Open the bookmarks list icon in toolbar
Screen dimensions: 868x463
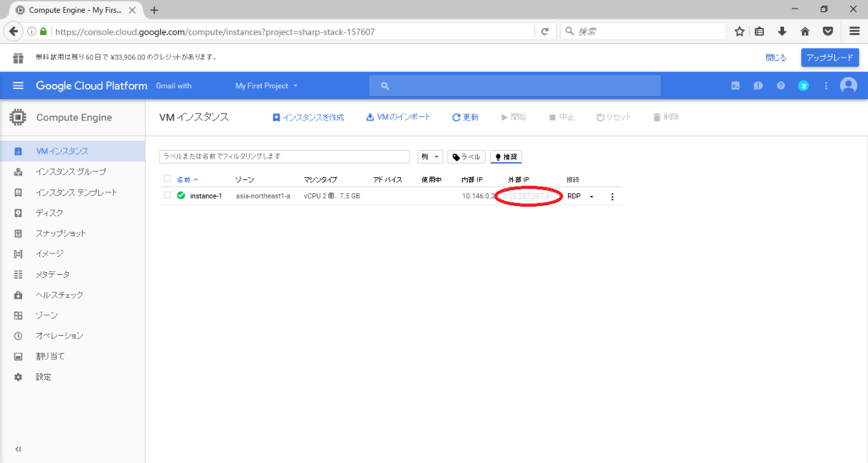(759, 31)
